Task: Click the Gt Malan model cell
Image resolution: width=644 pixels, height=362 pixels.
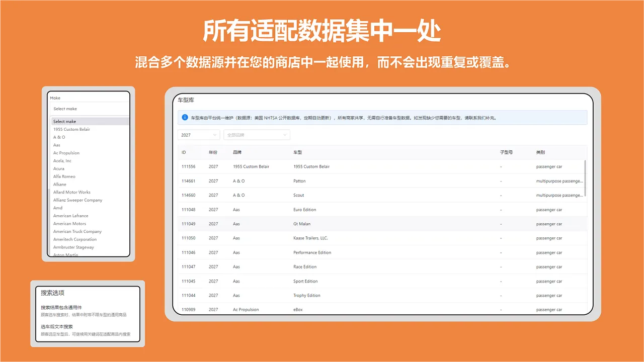Action: point(302,224)
